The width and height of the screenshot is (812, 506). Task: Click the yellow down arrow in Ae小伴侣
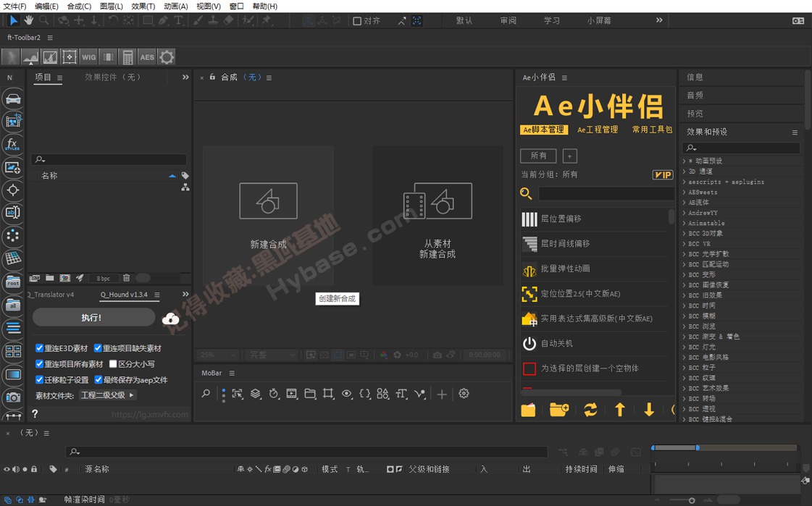[x=649, y=410]
